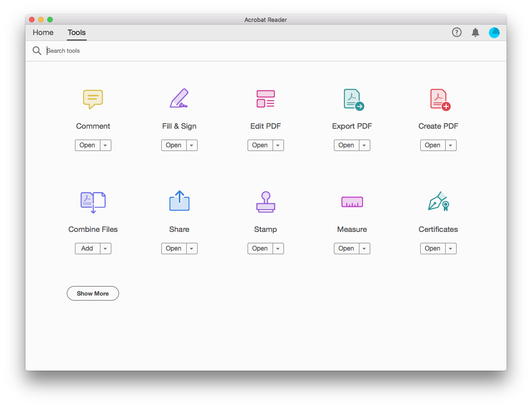
Task: Select the Share upload icon
Action: point(179,201)
